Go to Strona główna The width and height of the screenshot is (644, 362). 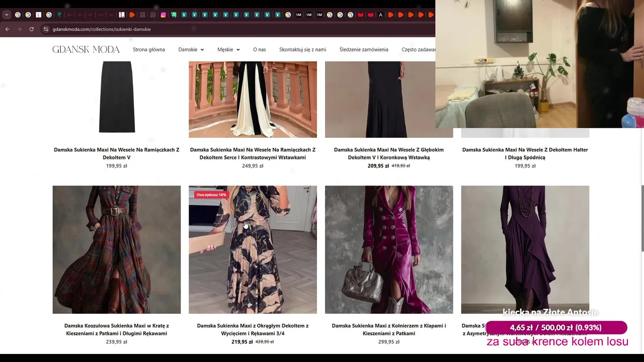149,49
